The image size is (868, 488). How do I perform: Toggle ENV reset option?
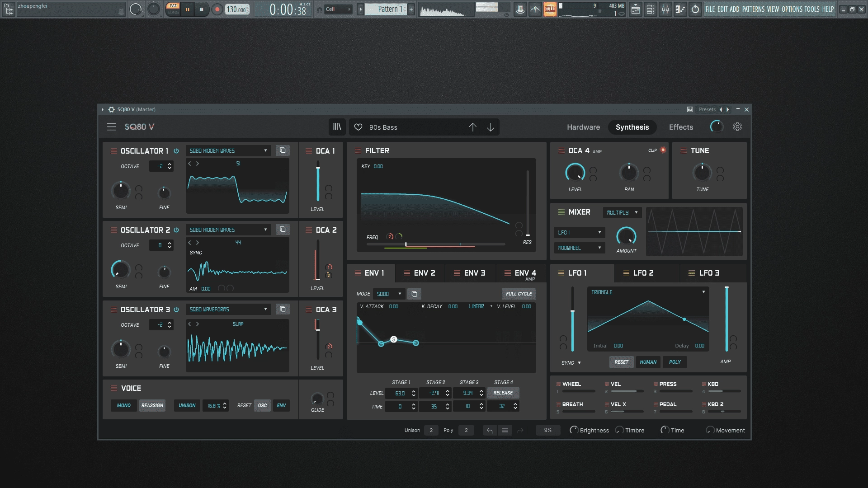281,405
